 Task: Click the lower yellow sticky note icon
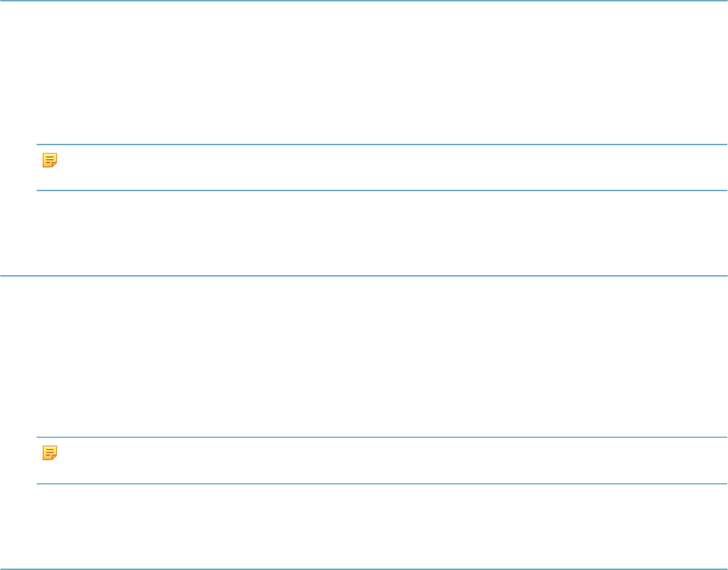pyautogui.click(x=50, y=452)
